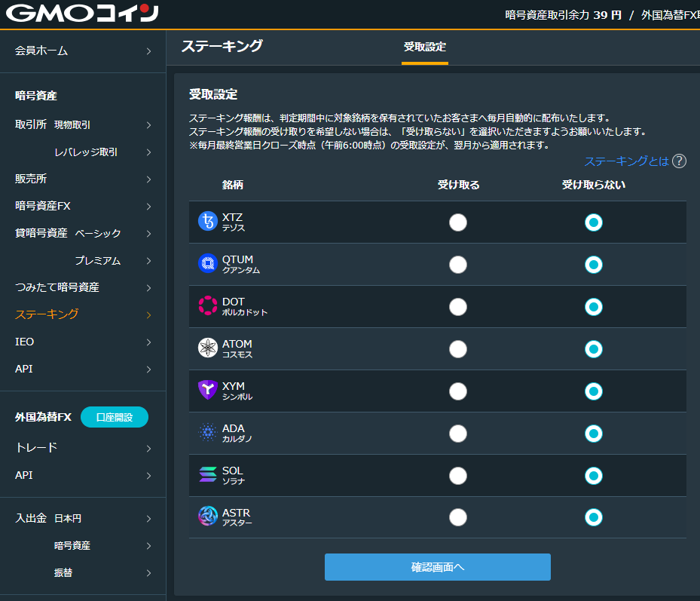The height and width of the screenshot is (601, 700).
Task: Select 受け取る for SOL
Action: pos(458,476)
